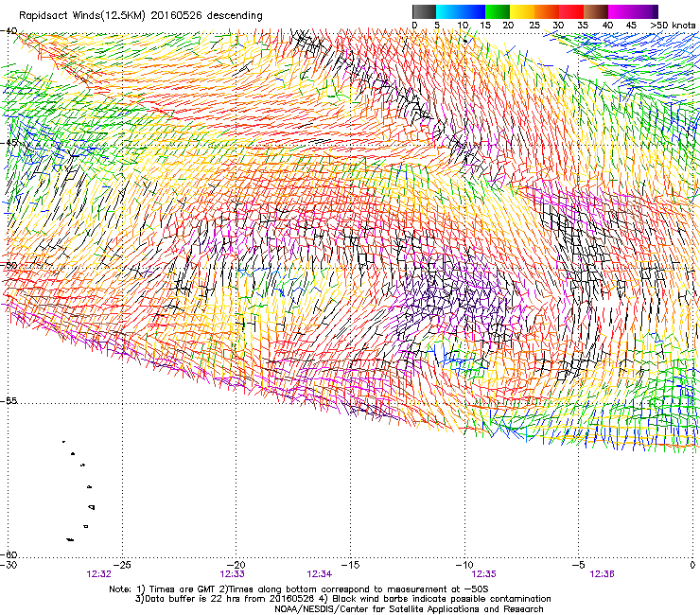Image resolution: width=700 pixels, height=615 pixels.
Task: Click the '-30' longitude axis label
Action: click(x=9, y=565)
